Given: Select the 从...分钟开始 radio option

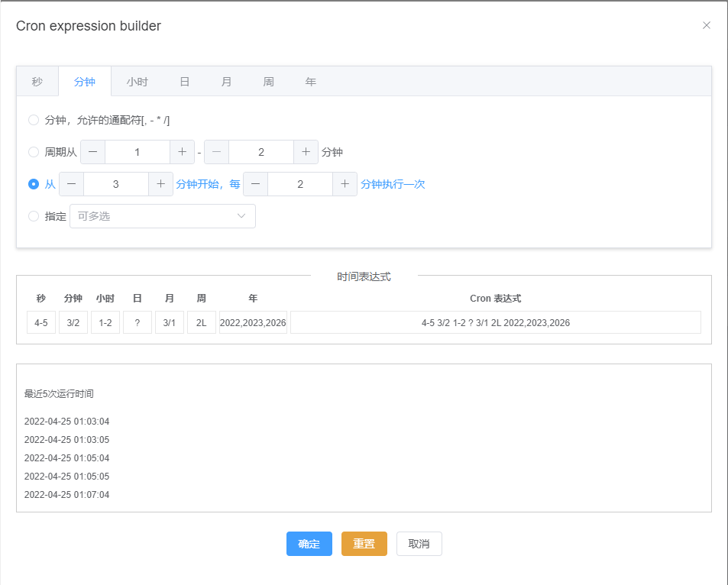Looking at the screenshot, I should 34,184.
